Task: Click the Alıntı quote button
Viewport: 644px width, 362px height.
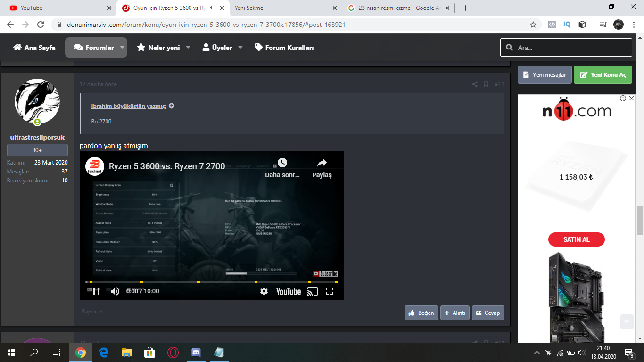Action: (455, 313)
